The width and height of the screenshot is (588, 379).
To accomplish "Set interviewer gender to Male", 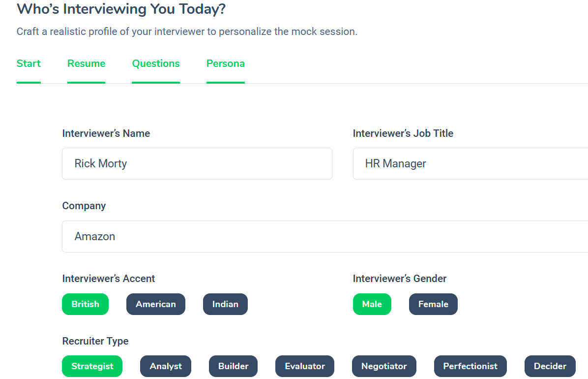I will coord(372,304).
